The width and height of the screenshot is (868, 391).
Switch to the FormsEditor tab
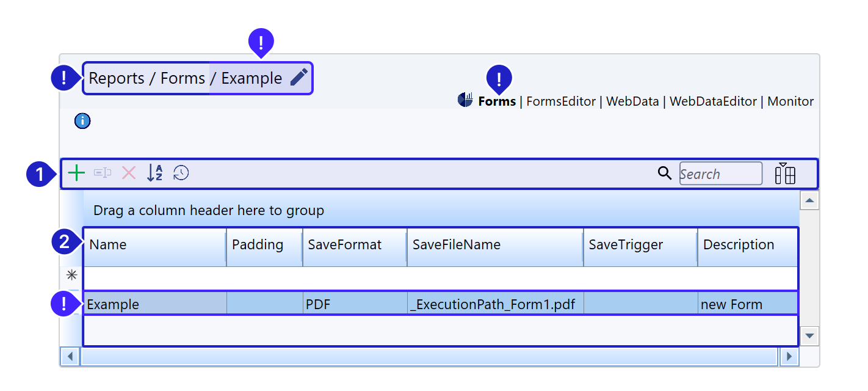561,101
